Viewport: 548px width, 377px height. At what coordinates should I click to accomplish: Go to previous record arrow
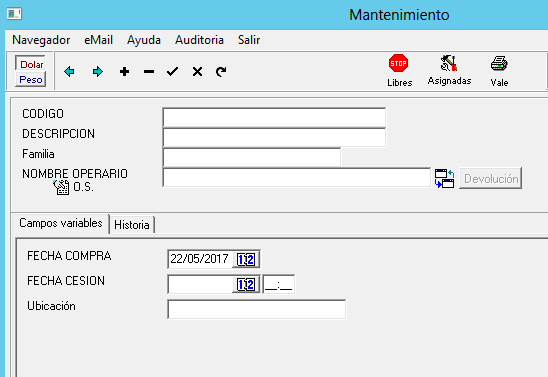[x=69, y=72]
